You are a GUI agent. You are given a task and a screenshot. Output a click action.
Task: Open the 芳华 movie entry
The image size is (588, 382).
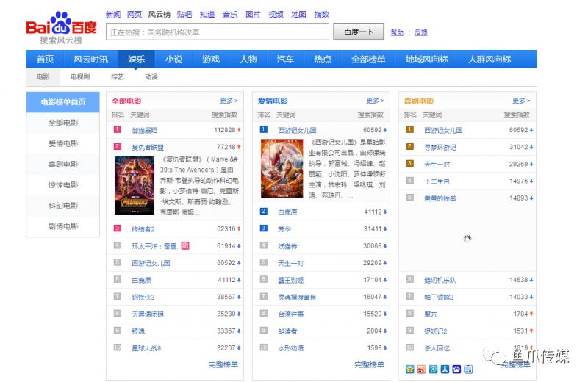(x=284, y=229)
